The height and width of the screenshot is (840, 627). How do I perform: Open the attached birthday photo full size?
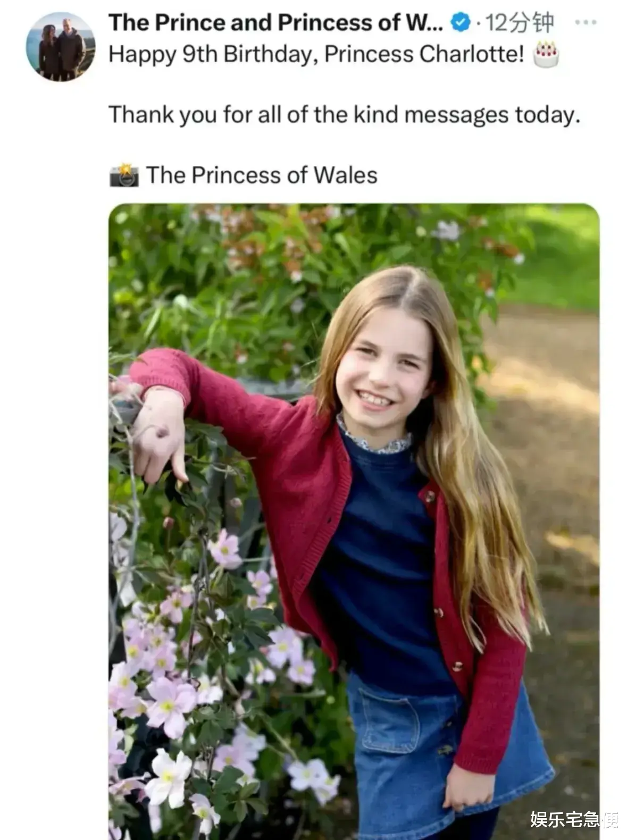point(354,522)
